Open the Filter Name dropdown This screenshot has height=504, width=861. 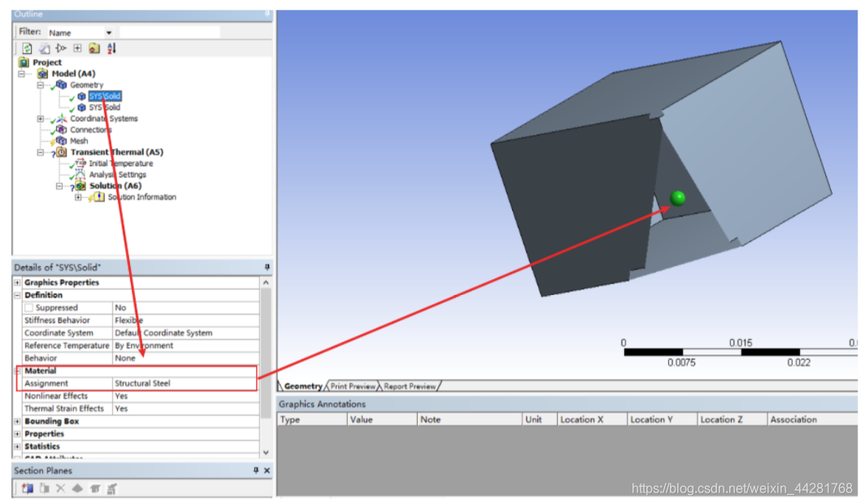pos(109,33)
